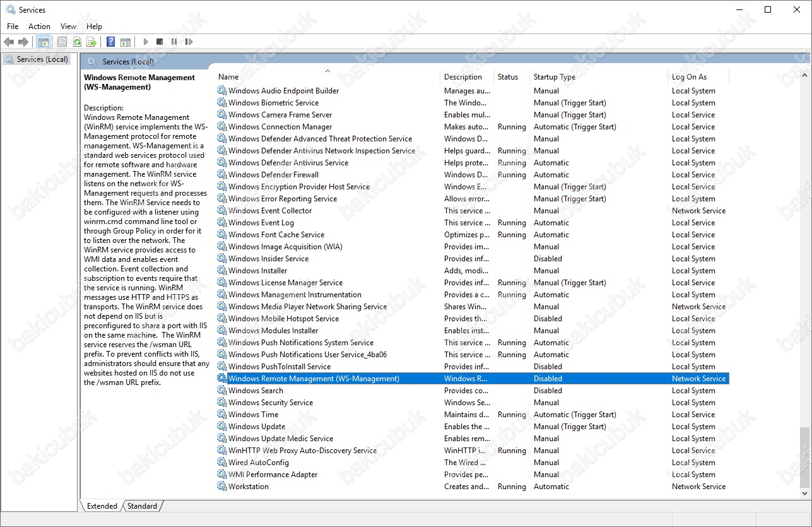
Task: Toggle Show/Hide Console Tree toolbar button
Action: tap(44, 42)
